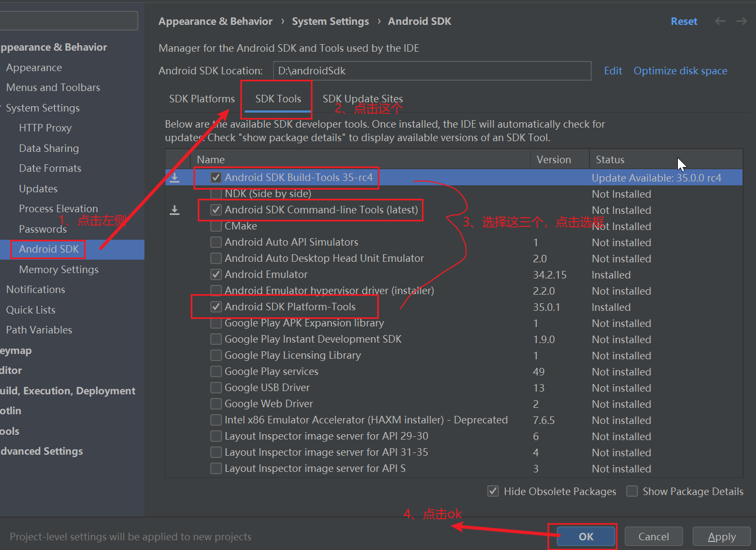Click download icon beside Build-Tools row
Screen dimensions: 756x550
175,178
